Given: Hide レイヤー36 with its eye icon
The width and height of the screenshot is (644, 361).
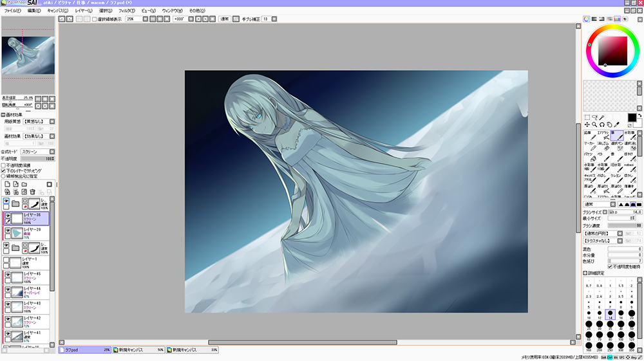Looking at the screenshot, I should [x=8, y=216].
